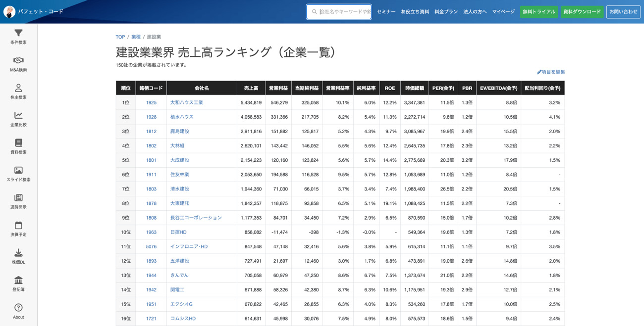Viewport: 644px width, 326px height.
Task: Click 項目を編集 edit link
Action: [x=551, y=72]
